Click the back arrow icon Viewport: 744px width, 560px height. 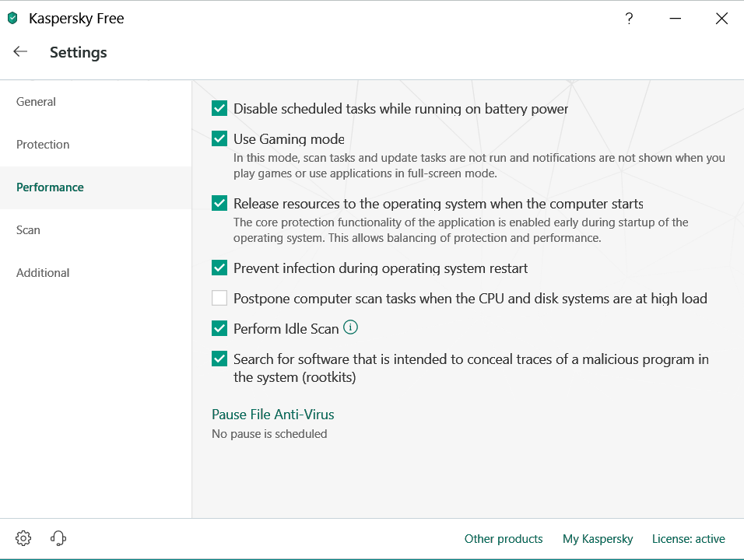[x=20, y=52]
